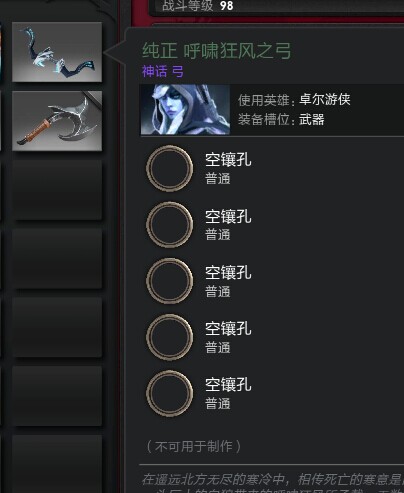Click the Drow Ranger hero portrait
The width and height of the screenshot is (404, 493).
(185, 109)
